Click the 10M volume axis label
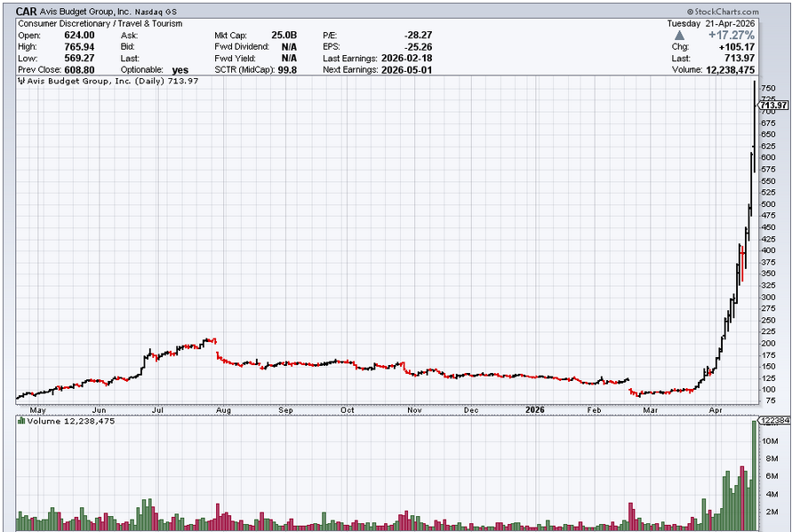Image resolution: width=792 pixels, height=532 pixels. coord(770,441)
